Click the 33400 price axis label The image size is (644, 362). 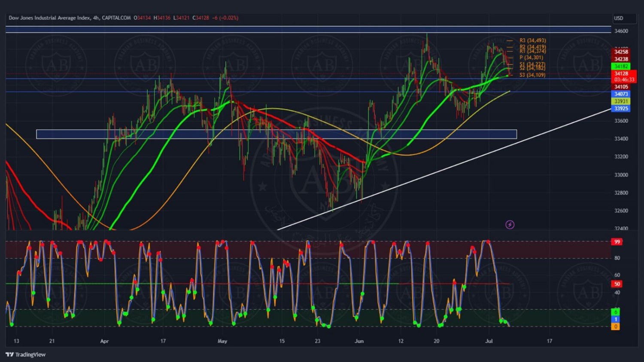[621, 139]
